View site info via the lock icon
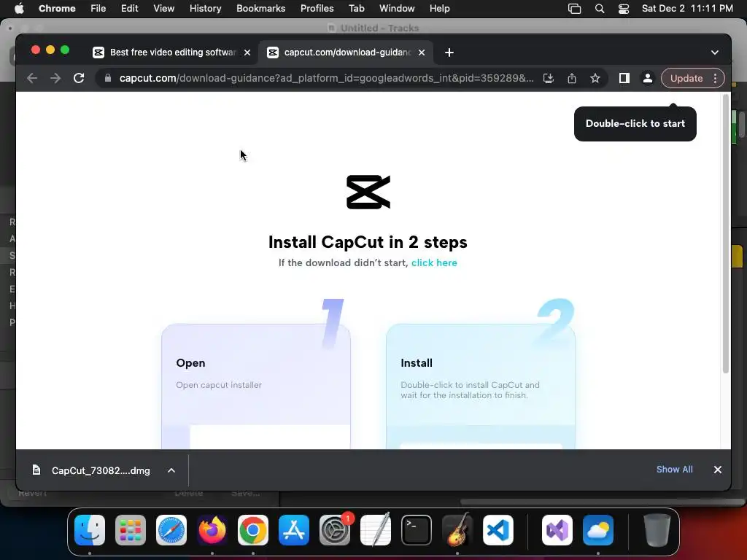 tap(108, 78)
